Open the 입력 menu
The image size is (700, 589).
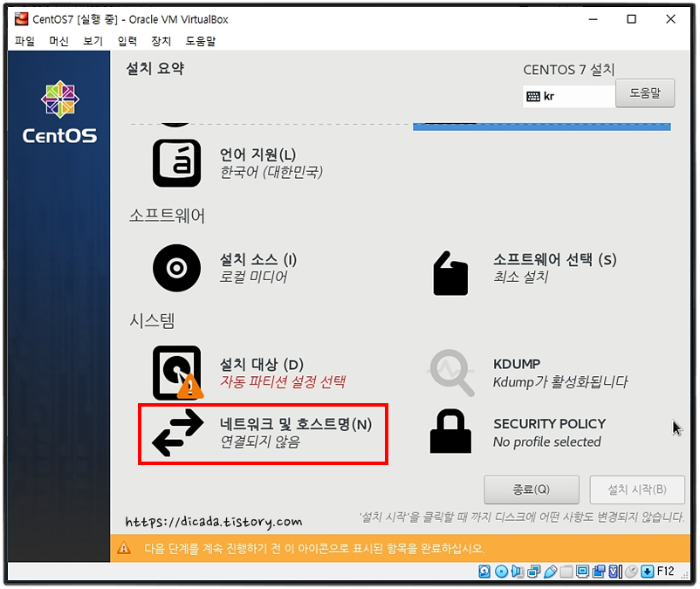point(127,41)
